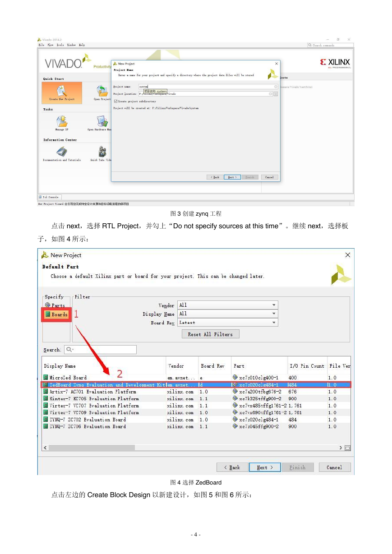392x554 pixels.
Task: Switch to the Tcl Console tab
Action: click(x=49, y=197)
